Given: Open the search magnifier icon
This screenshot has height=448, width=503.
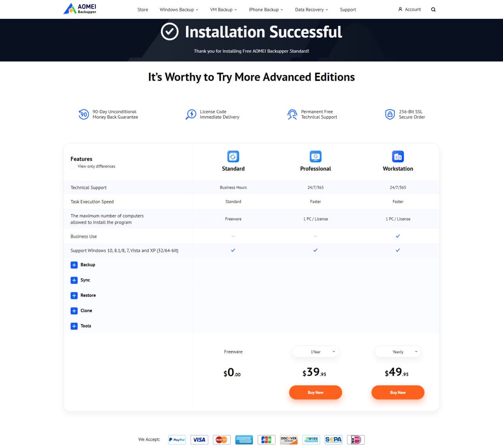Looking at the screenshot, I should [433, 9].
